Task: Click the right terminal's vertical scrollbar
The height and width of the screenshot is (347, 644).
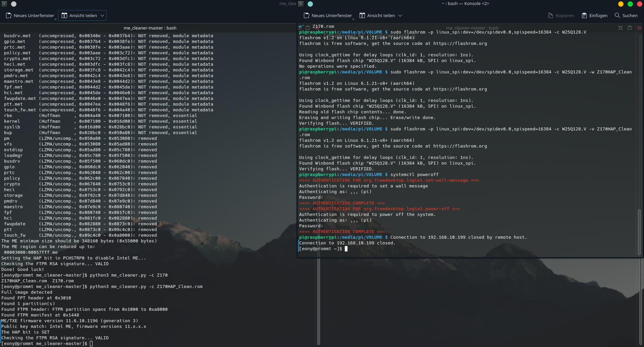Action: [639, 231]
